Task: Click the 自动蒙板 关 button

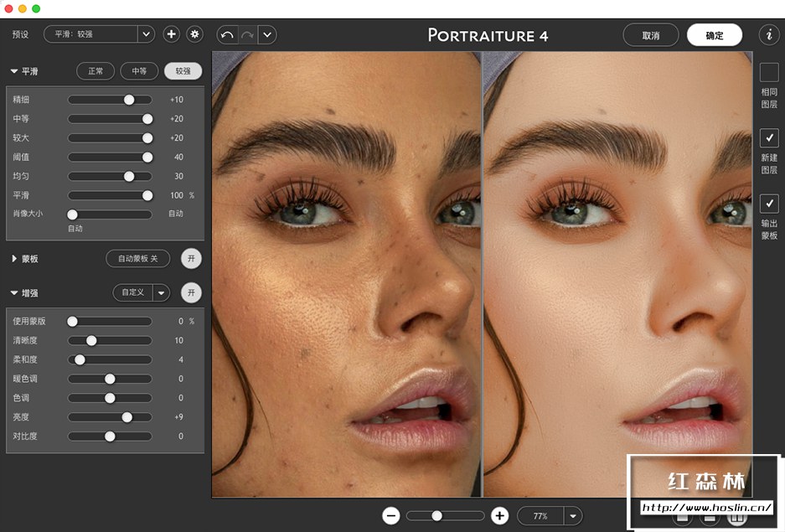Action: (137, 259)
